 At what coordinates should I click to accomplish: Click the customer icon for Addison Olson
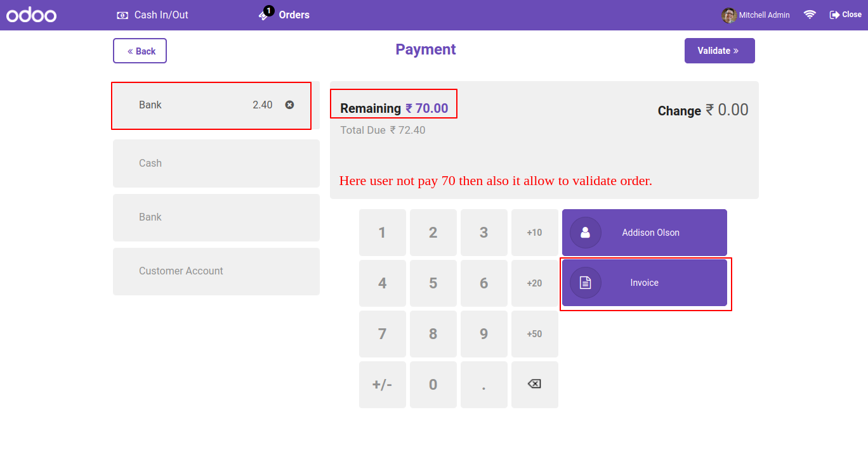[585, 233]
